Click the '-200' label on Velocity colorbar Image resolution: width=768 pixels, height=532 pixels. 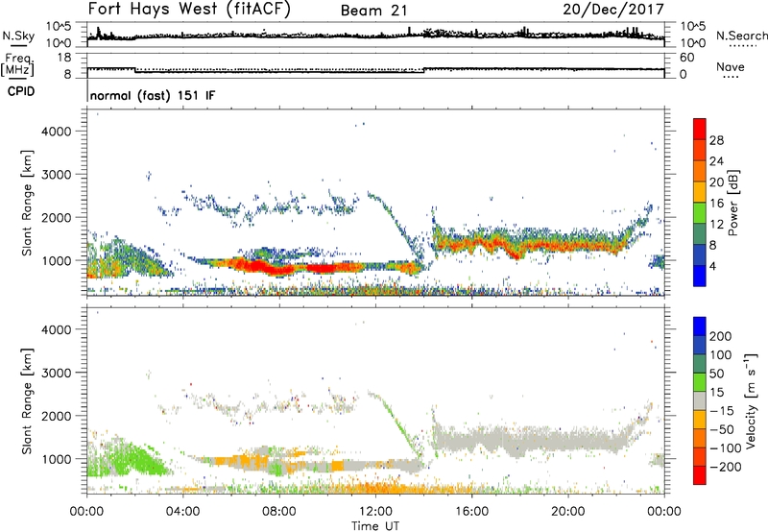click(x=725, y=467)
